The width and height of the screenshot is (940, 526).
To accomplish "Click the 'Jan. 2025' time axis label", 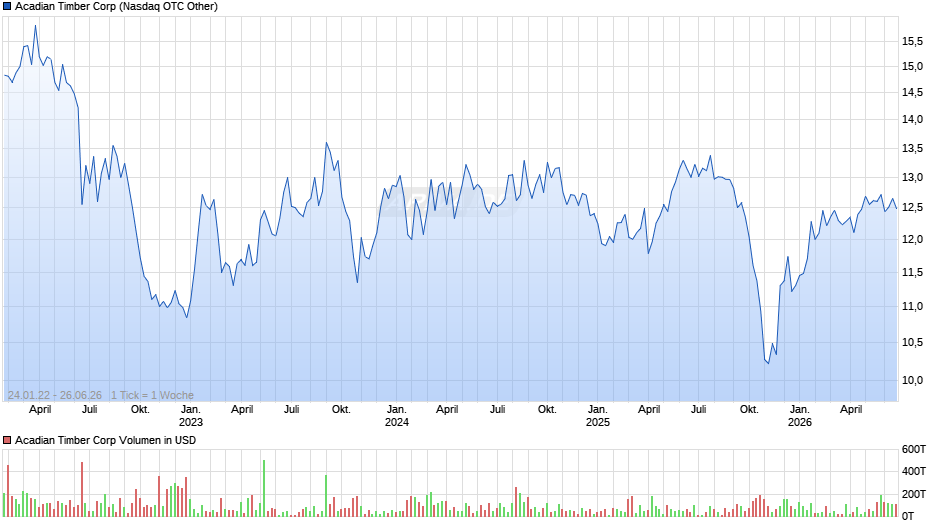I will [x=597, y=416].
